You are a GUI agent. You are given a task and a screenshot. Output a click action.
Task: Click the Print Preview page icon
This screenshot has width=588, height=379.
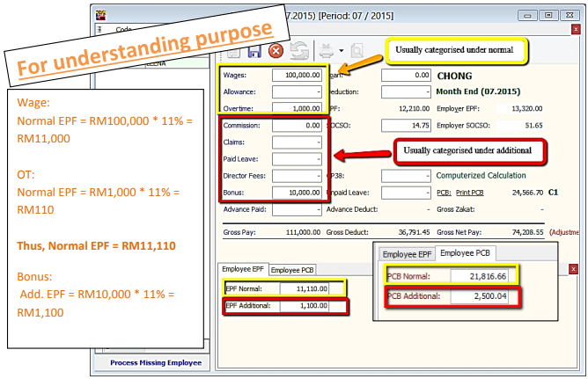click(356, 52)
